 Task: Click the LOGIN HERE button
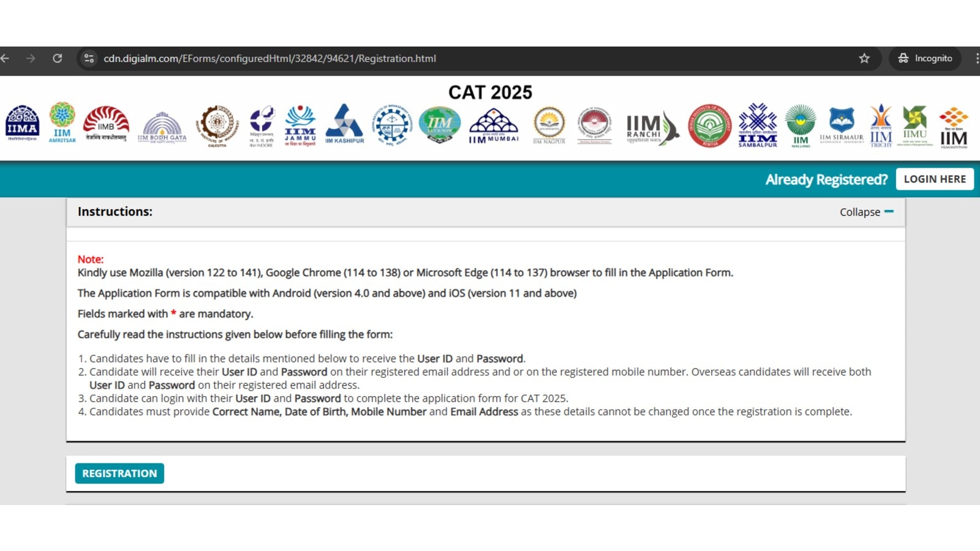click(x=935, y=179)
